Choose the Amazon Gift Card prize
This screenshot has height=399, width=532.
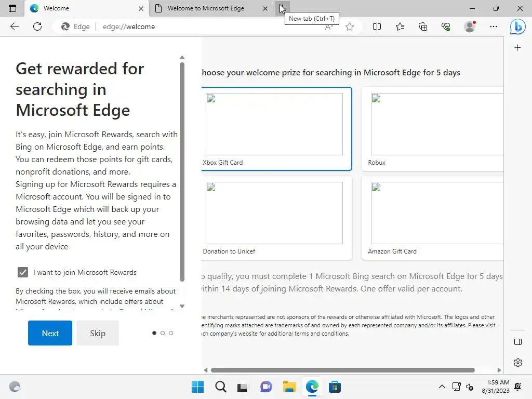pyautogui.click(x=433, y=218)
